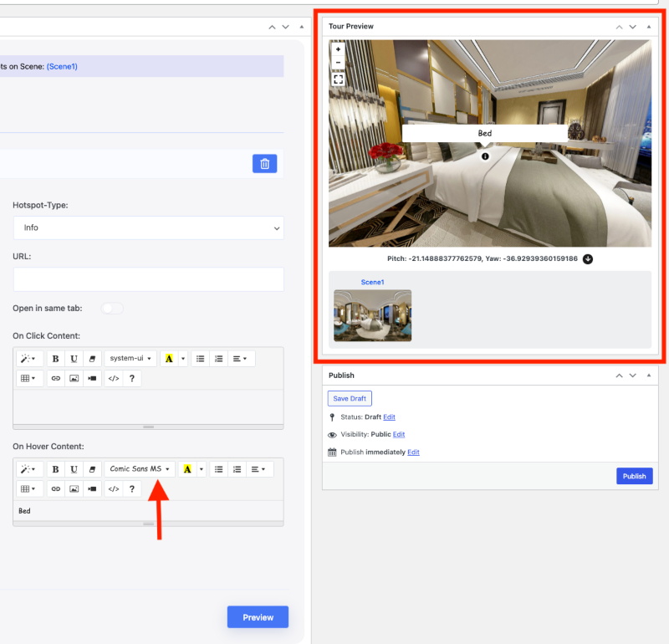Screen dimensions: 669x644
Task: Click the blue Publish button
Action: click(634, 476)
